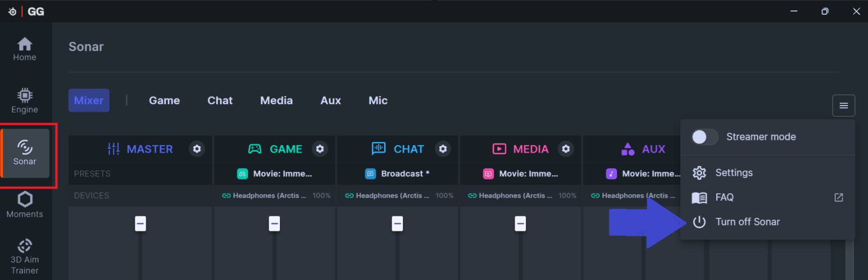Open the Home section in sidebar
Screen dimensions: 868x280
pyautogui.click(x=24, y=49)
